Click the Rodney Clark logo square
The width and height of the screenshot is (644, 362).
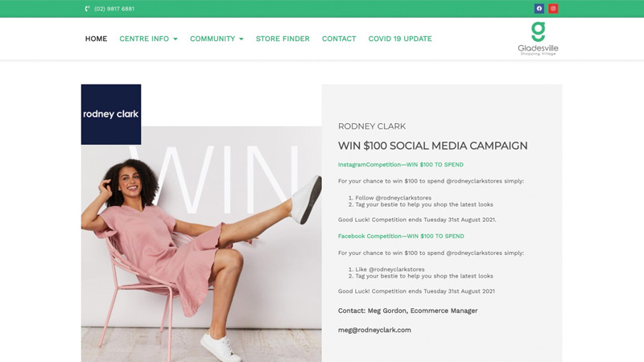coord(111,114)
